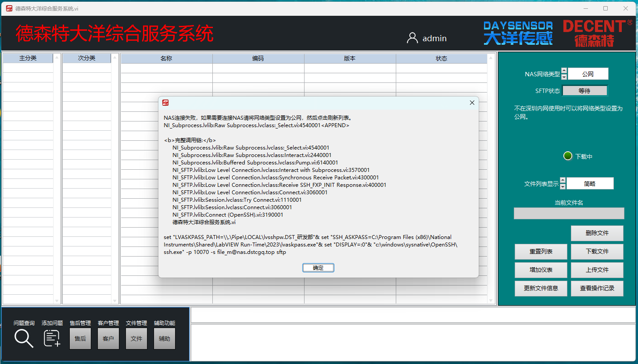Open the NAS网络类型 value box 公网
The image size is (638, 364).
click(588, 74)
